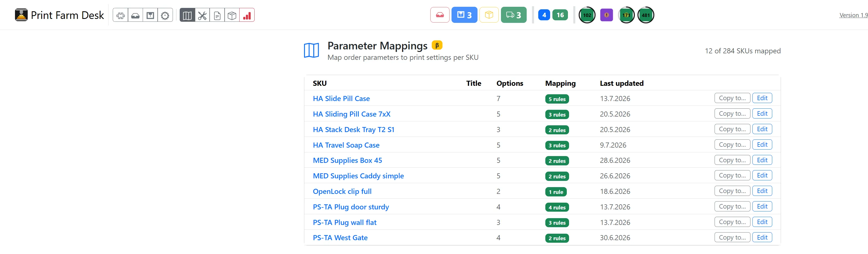Viewport: 868px width, 254px height.
Task: Click the Mapping column header
Action: click(560, 83)
